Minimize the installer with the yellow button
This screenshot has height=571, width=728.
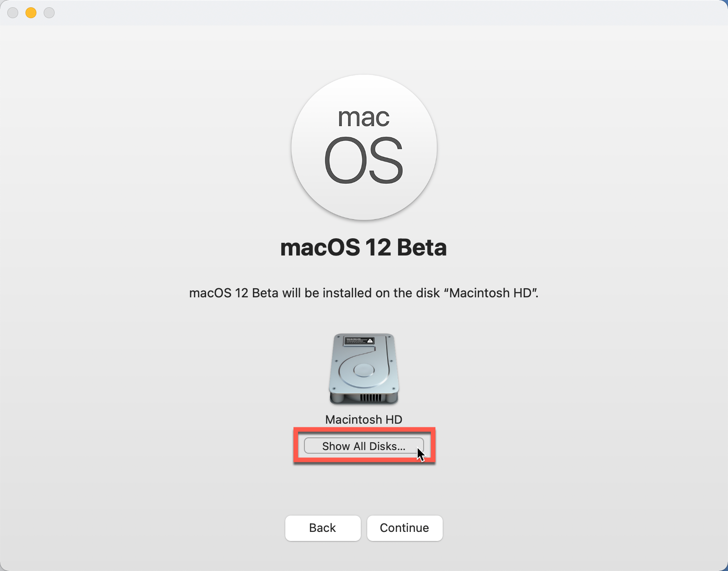click(x=31, y=13)
